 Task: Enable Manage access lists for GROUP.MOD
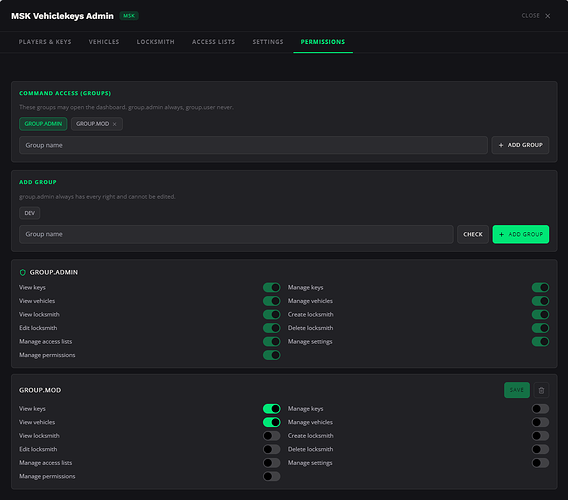tap(272, 463)
